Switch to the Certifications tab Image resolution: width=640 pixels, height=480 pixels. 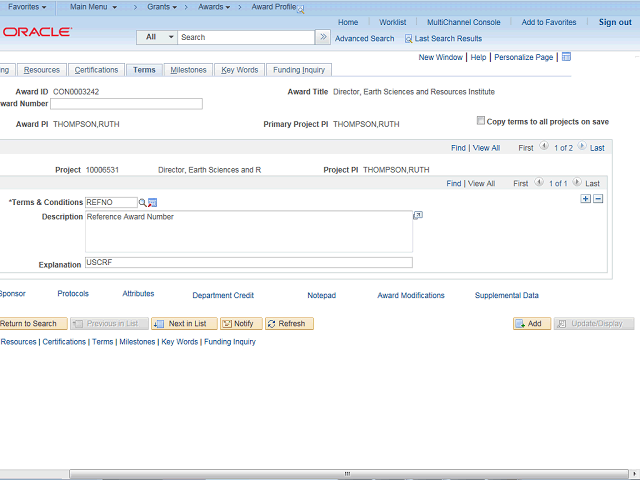tap(96, 70)
